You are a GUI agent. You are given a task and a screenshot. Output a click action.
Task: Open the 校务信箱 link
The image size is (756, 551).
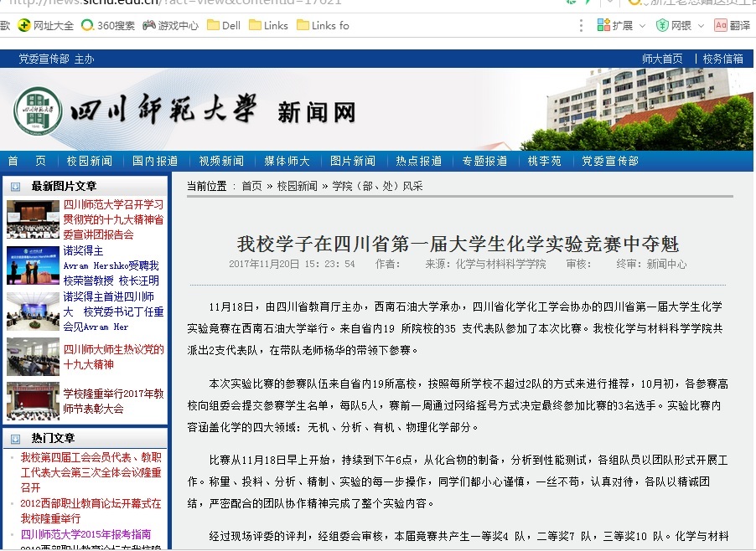722,59
